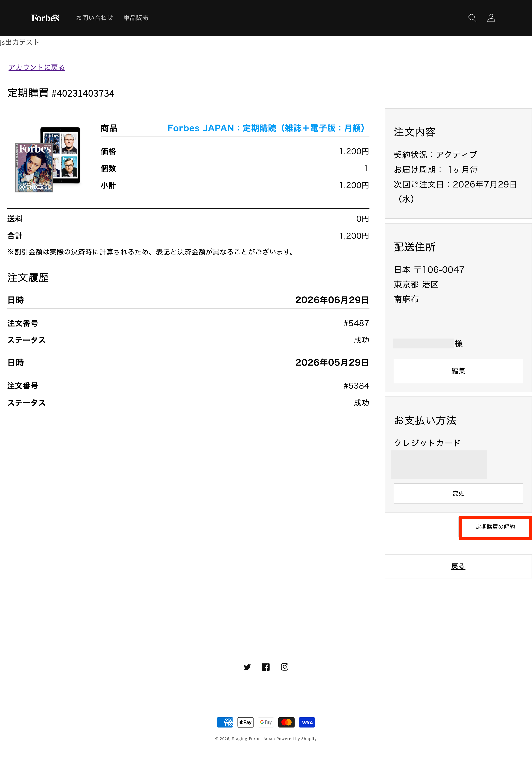Click the Staging-ForbesJapan footer link
This screenshot has width=532, height=758.
tap(253, 739)
